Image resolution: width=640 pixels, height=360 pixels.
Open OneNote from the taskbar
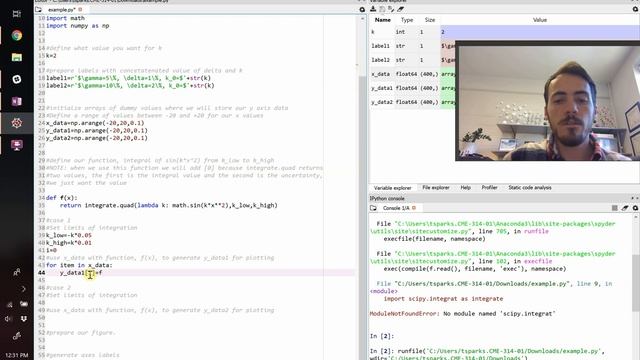[17, 101]
